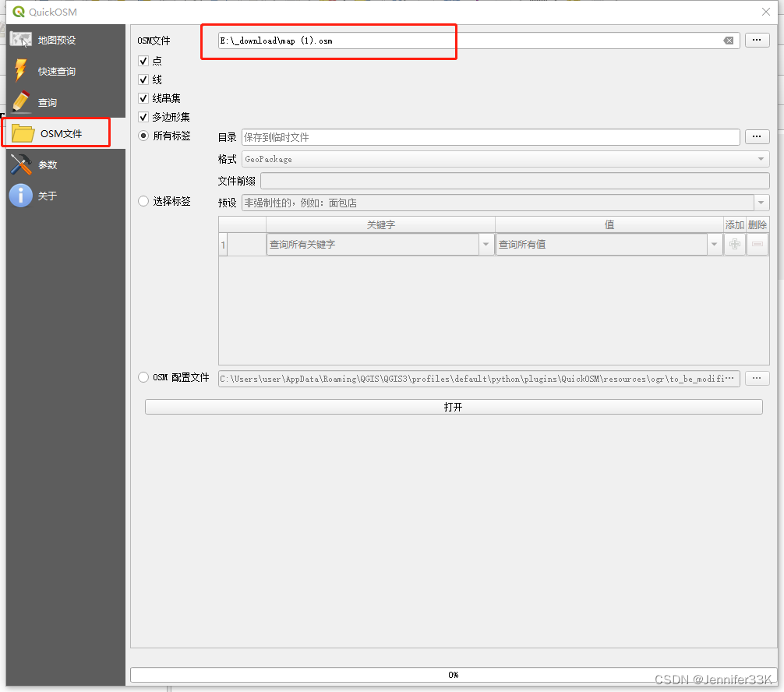
Task: Switch to the OSM文件 panel
Action: click(x=56, y=132)
